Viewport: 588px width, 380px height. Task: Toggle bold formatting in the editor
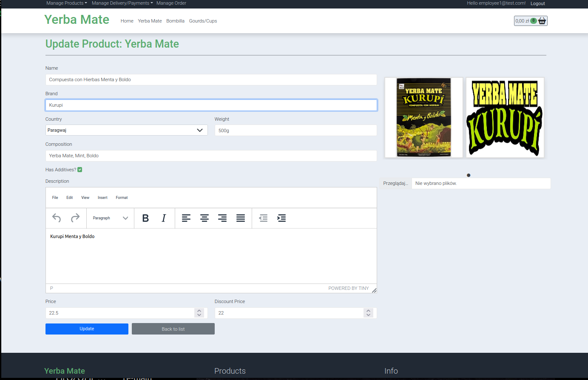(145, 218)
